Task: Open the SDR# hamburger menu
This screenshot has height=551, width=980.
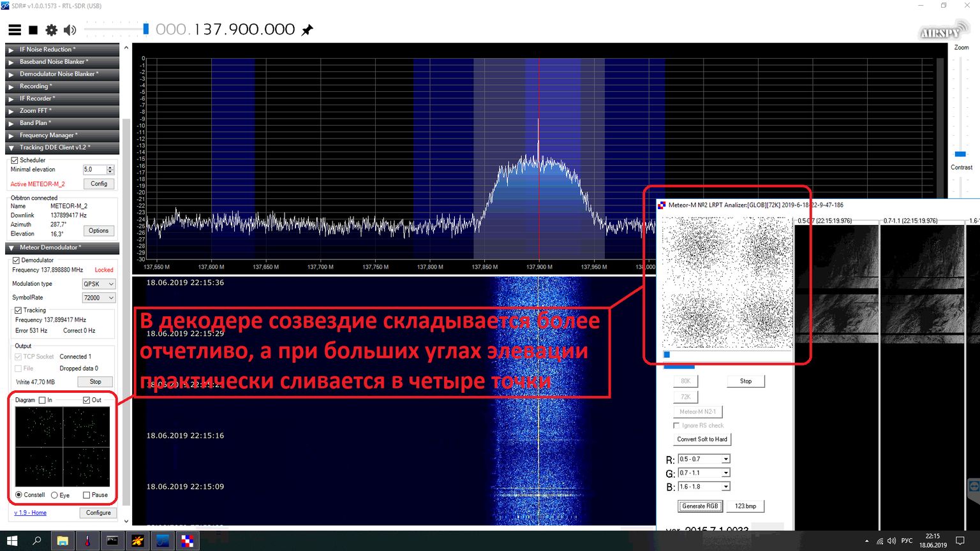Action: (x=14, y=30)
